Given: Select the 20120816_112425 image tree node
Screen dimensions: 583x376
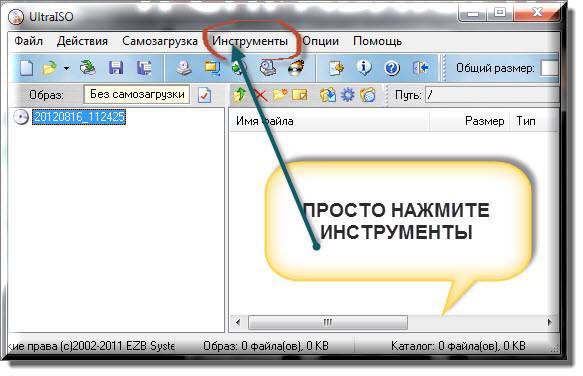Looking at the screenshot, I should pos(79,117).
